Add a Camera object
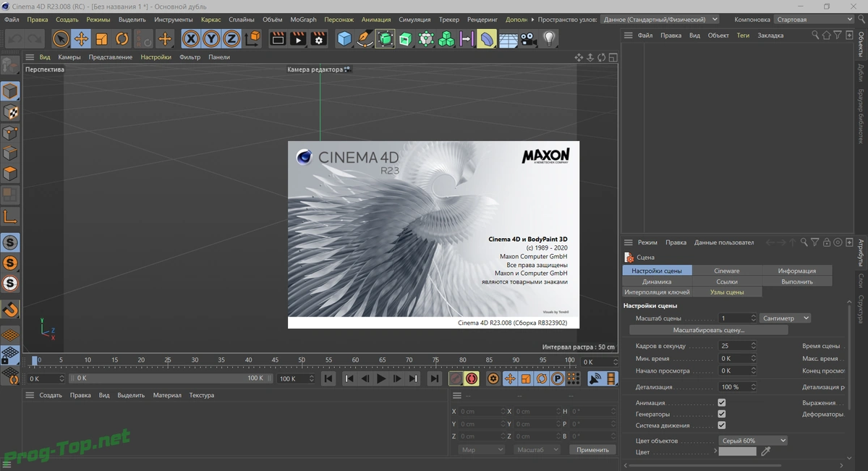Image resolution: width=868 pixels, height=471 pixels. (x=528, y=38)
